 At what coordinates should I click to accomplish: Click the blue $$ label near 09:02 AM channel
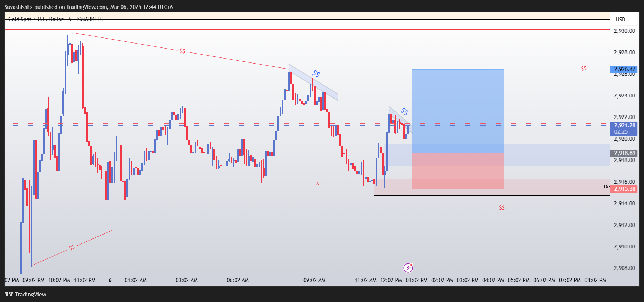[316, 74]
